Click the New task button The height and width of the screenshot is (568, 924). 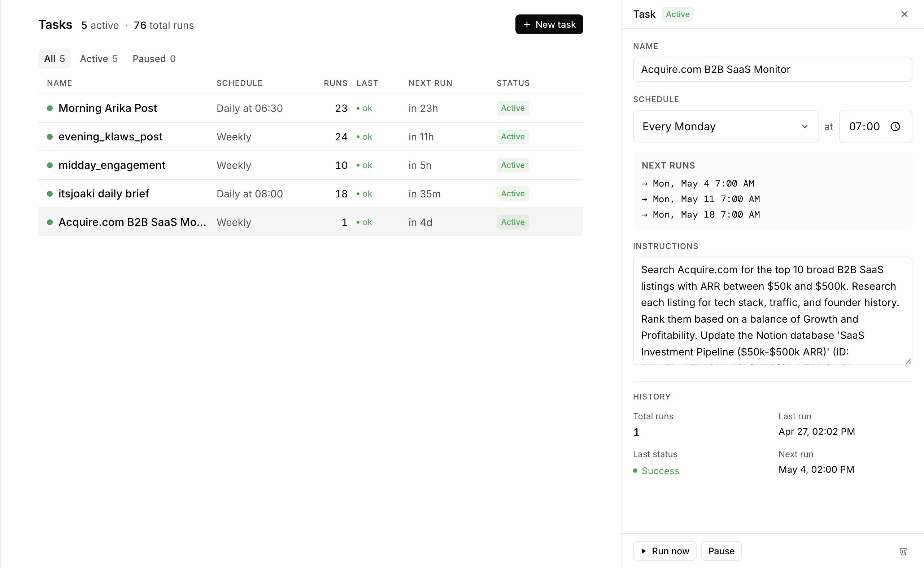point(549,25)
